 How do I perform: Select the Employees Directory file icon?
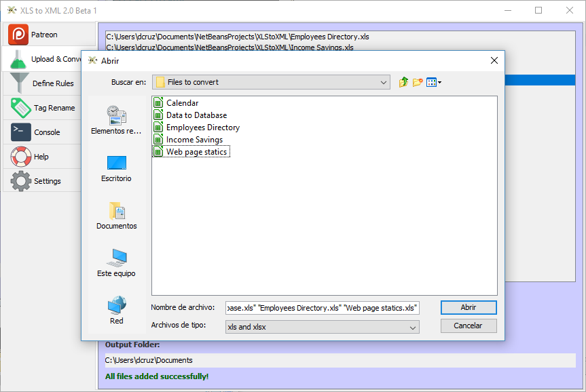158,128
